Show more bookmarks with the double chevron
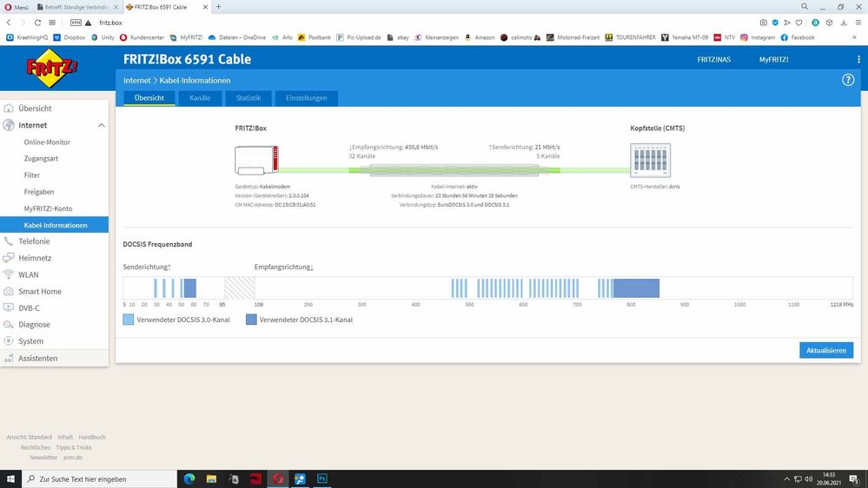The image size is (868, 488). [854, 37]
